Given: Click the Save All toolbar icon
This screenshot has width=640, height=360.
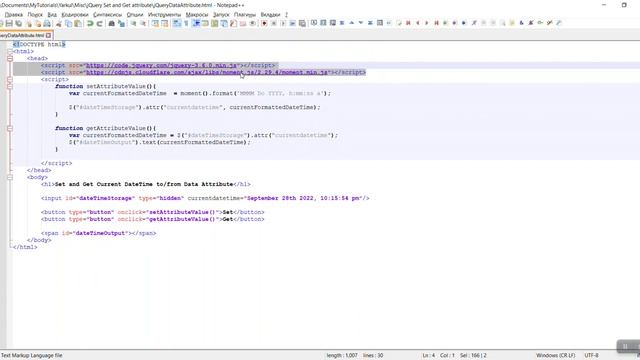Looking at the screenshot, I should coord(18,23).
